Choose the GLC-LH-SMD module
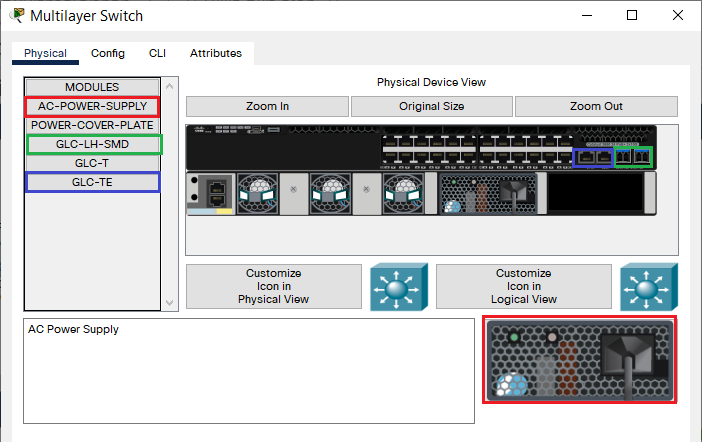This screenshot has width=702, height=442. coord(92,144)
